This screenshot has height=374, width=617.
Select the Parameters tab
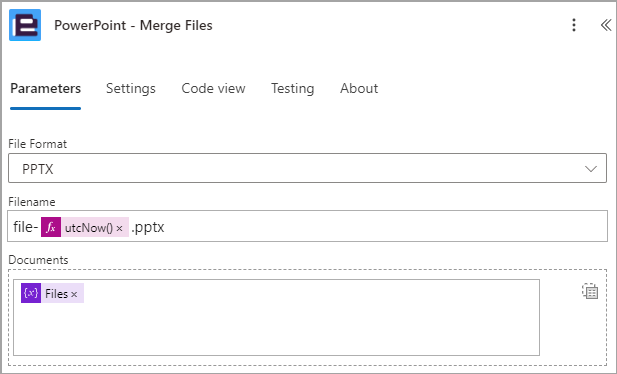click(x=46, y=89)
